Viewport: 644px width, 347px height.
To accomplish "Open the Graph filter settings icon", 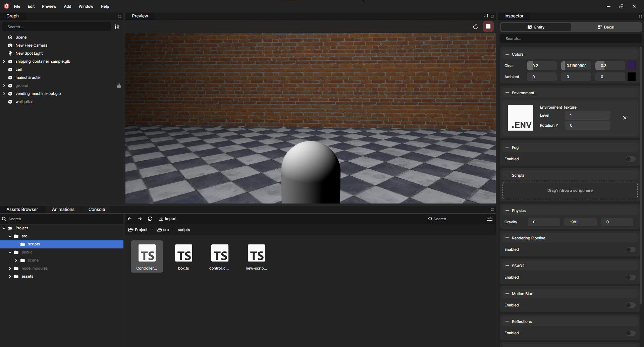I will [117, 27].
